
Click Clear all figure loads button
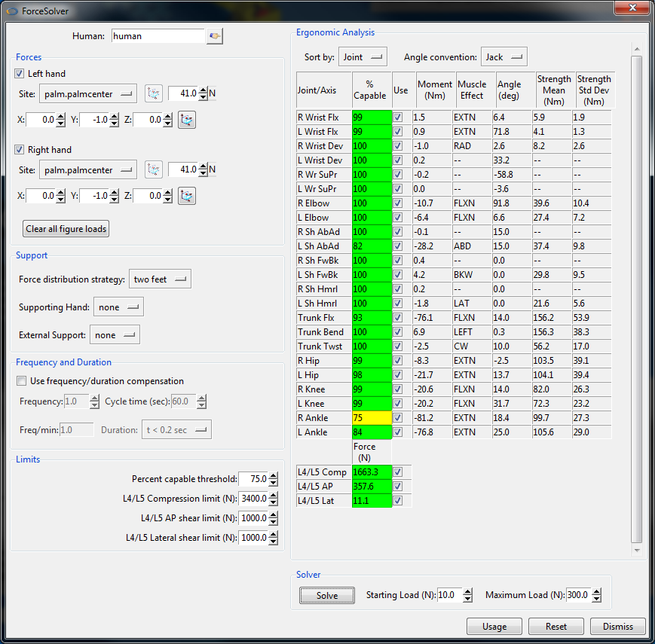(x=66, y=229)
